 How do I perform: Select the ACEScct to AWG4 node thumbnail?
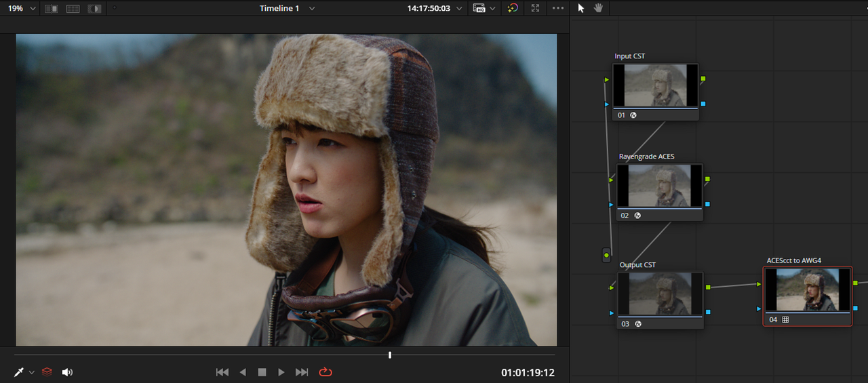click(807, 289)
